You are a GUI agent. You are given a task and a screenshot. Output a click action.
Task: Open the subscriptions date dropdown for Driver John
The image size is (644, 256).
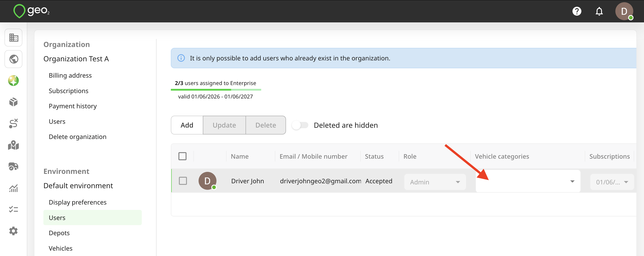tap(612, 182)
